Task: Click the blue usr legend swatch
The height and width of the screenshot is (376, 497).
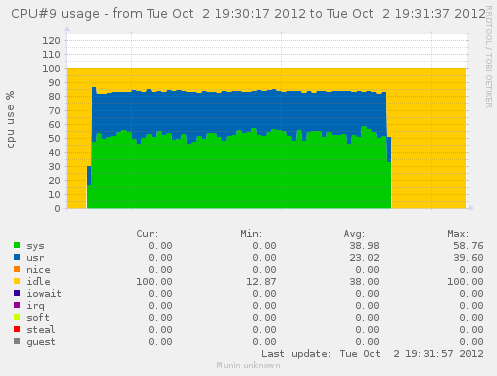Action: point(17,257)
